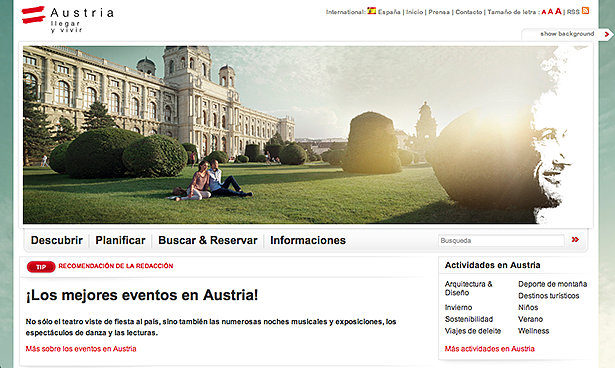615x368 pixels.
Task: Select the smallest letter size A
Action: pos(544,12)
